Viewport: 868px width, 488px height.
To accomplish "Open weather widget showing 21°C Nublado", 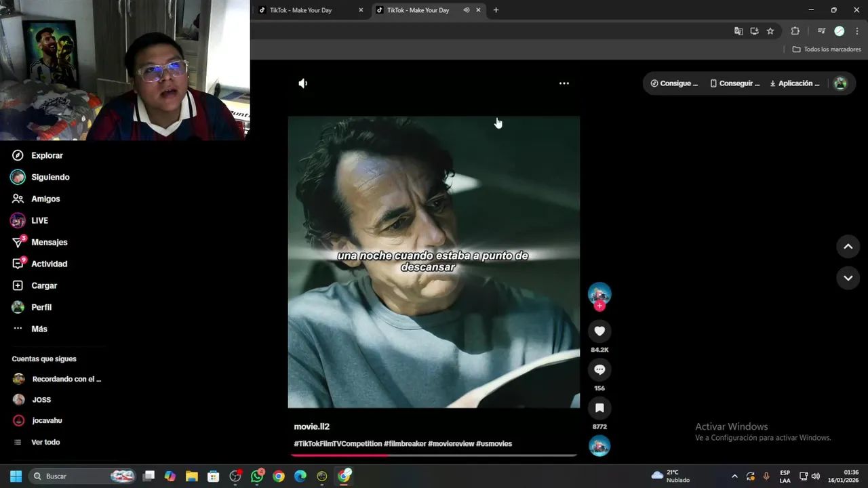I will click(671, 476).
